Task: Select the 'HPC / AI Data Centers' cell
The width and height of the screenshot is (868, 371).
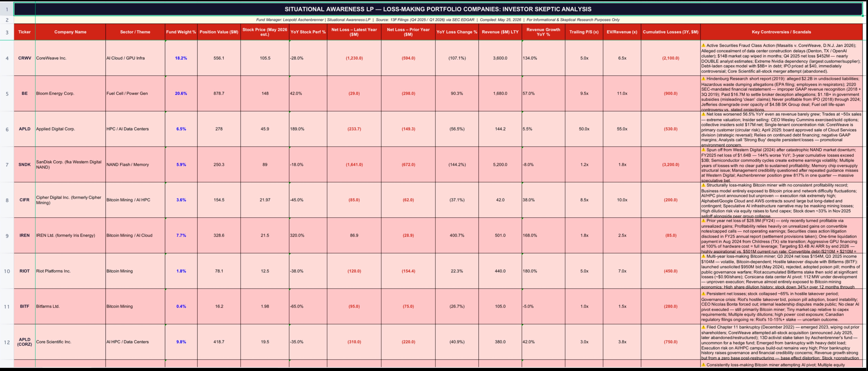Action: (x=135, y=129)
